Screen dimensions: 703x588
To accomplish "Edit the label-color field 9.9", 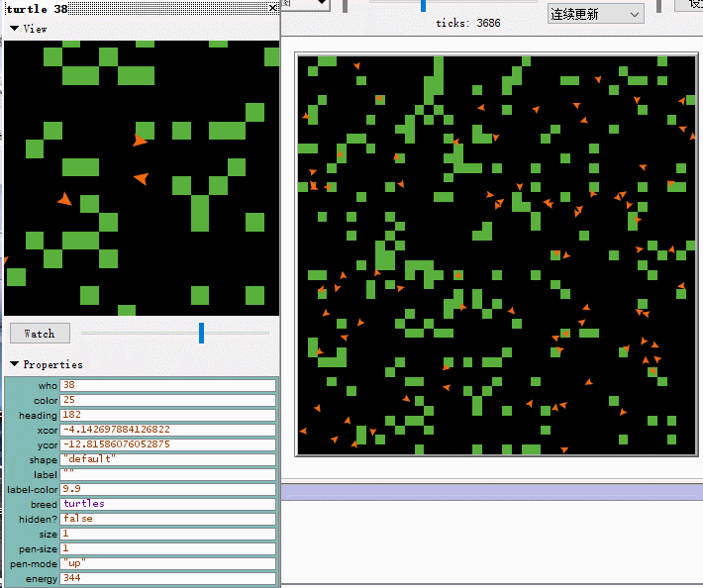I will click(167, 489).
